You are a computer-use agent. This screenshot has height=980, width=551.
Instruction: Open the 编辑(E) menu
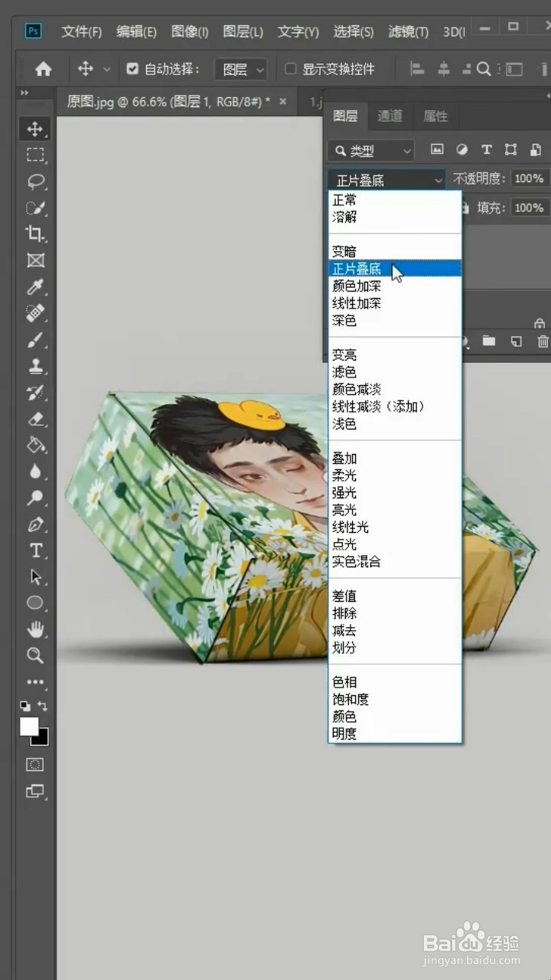coord(136,31)
